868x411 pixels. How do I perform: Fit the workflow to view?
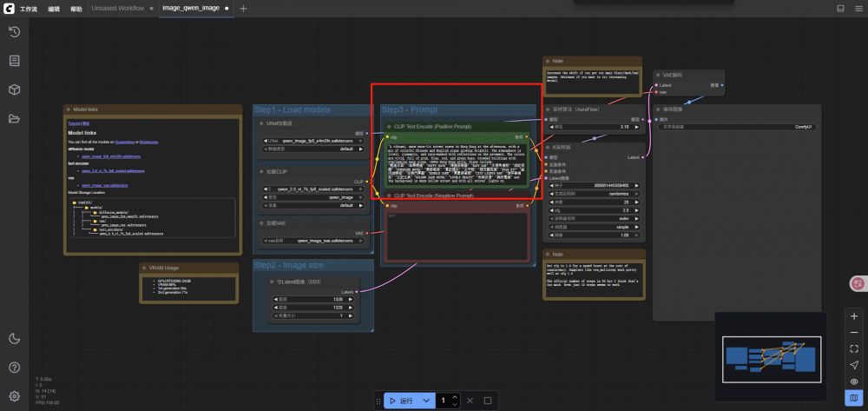854,349
